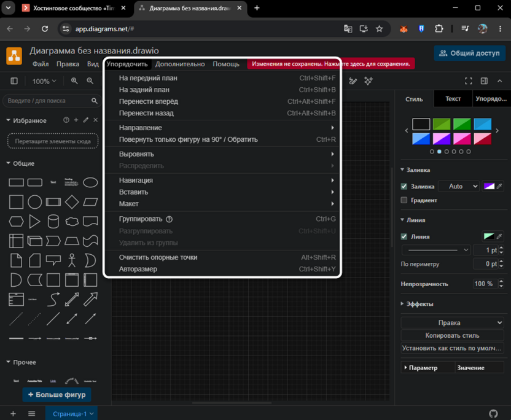
Task: Click the GitHub icon in bottom bar
Action: click(x=493, y=413)
